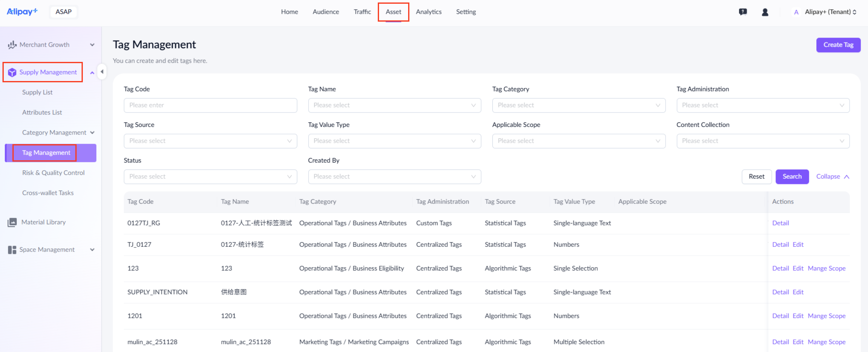Click the Alipay+ logo
This screenshot has width=868, height=352.
(x=22, y=12)
